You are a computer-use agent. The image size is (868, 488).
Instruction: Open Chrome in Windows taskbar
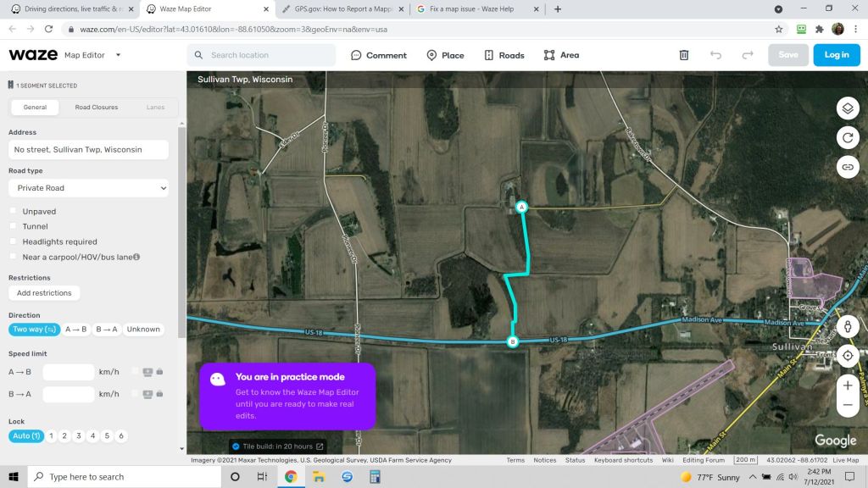pos(291,476)
